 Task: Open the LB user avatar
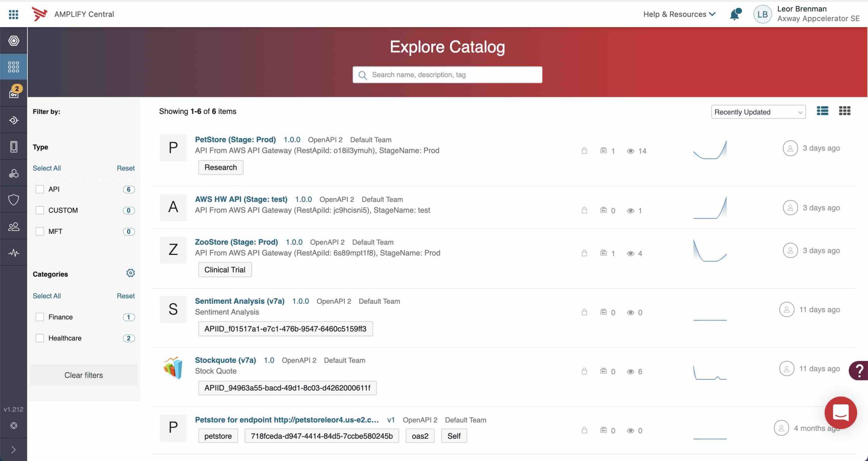click(762, 14)
